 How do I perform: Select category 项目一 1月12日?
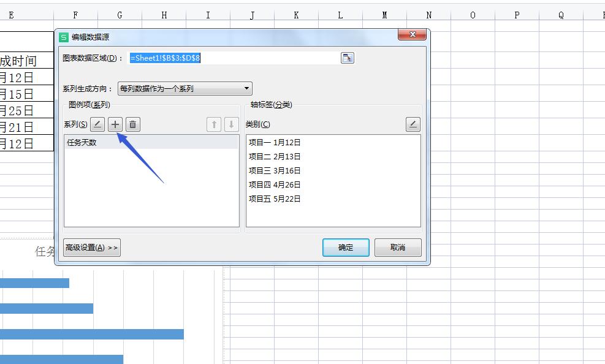coord(275,142)
